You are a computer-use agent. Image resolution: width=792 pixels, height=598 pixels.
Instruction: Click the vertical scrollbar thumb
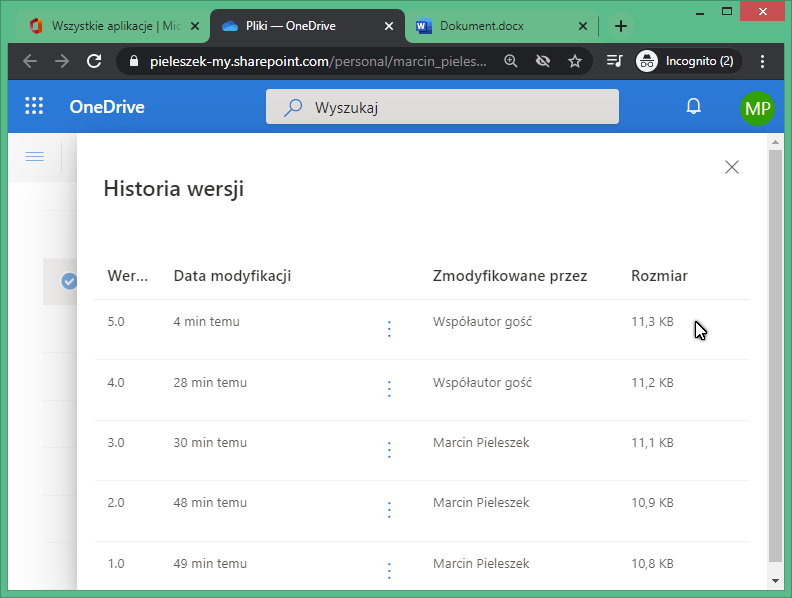[775, 356]
